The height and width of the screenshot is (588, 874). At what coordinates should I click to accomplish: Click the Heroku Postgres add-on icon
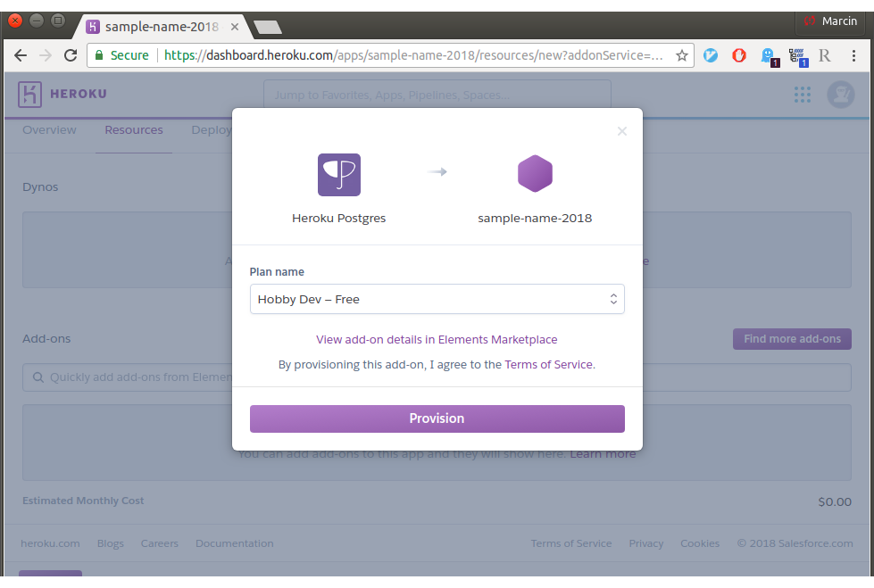pyautogui.click(x=339, y=175)
